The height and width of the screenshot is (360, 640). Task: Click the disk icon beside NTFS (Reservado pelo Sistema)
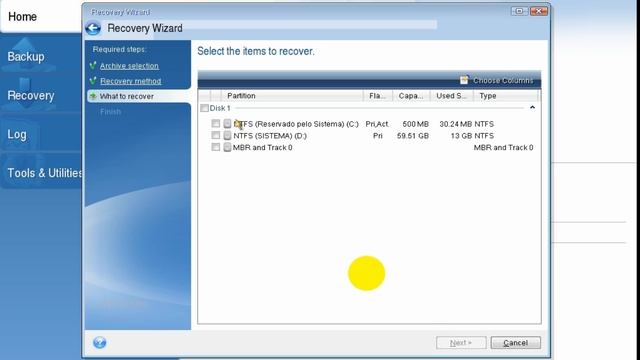coord(227,124)
